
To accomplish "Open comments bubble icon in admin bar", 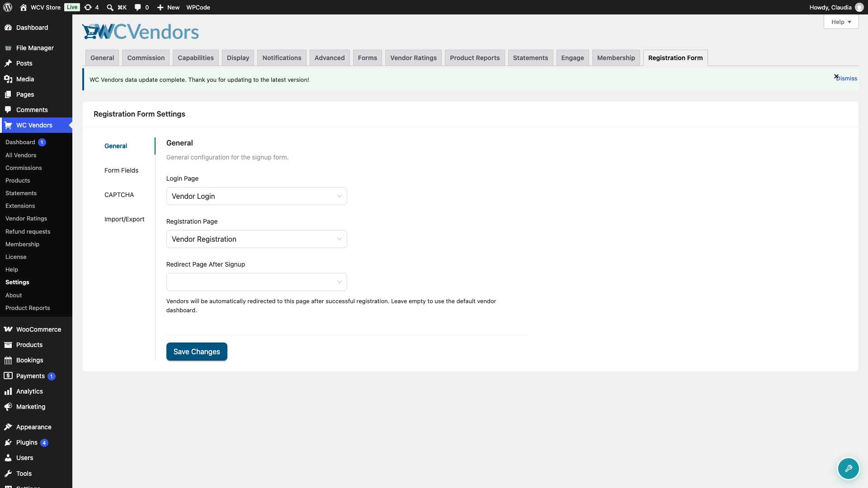I will [138, 7].
